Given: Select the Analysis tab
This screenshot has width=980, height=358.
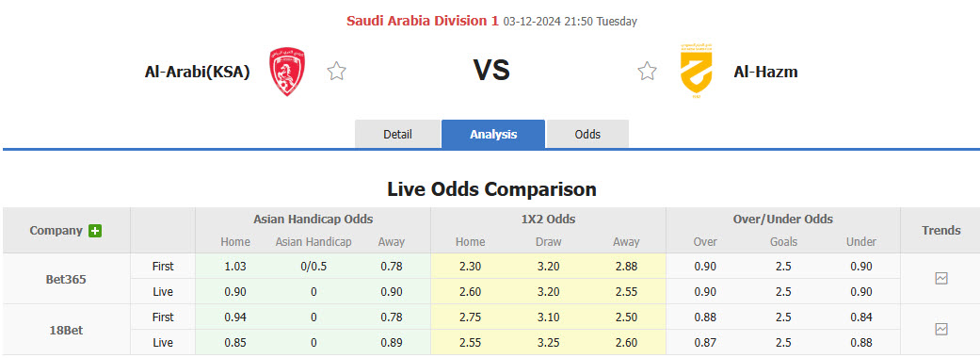Looking at the screenshot, I should pyautogui.click(x=493, y=134).
